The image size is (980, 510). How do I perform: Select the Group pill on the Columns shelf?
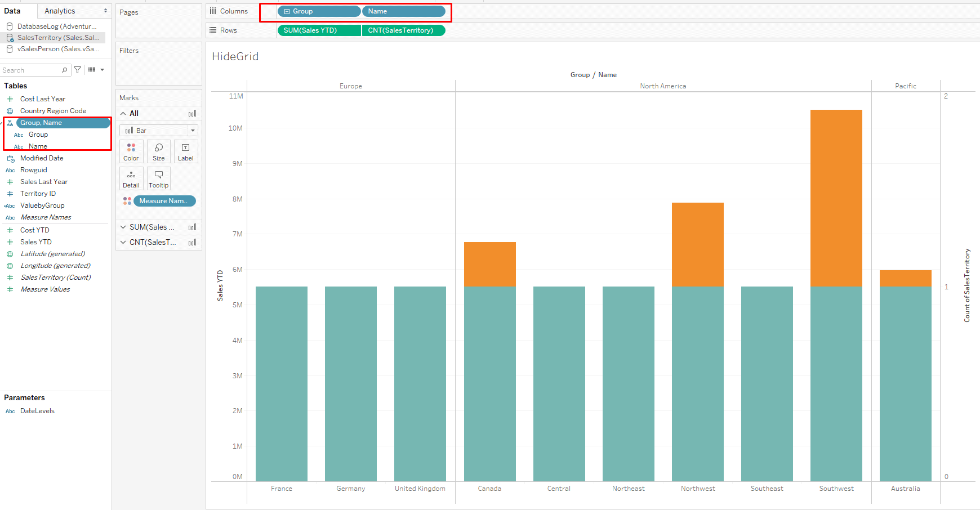point(318,11)
